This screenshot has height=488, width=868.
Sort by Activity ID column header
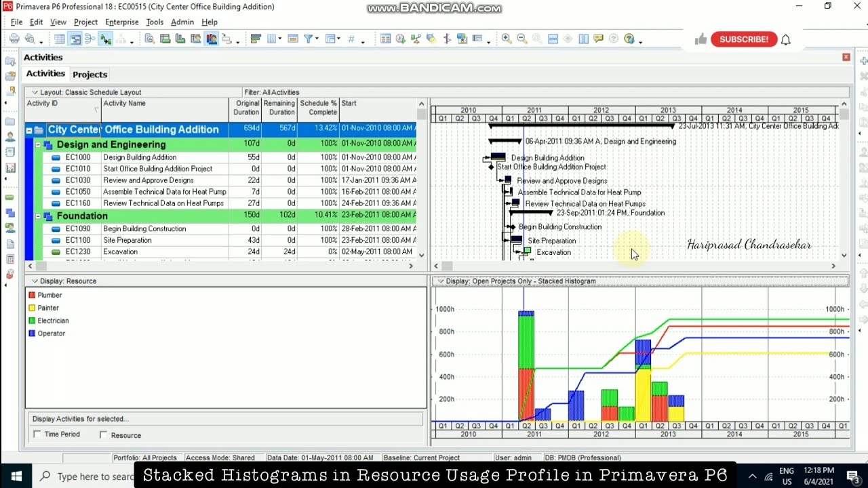[x=63, y=110]
